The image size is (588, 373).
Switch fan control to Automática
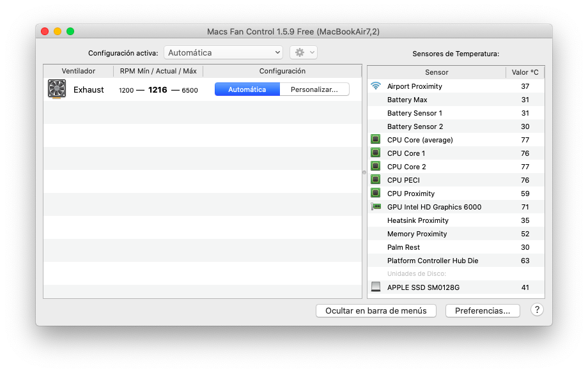247,89
